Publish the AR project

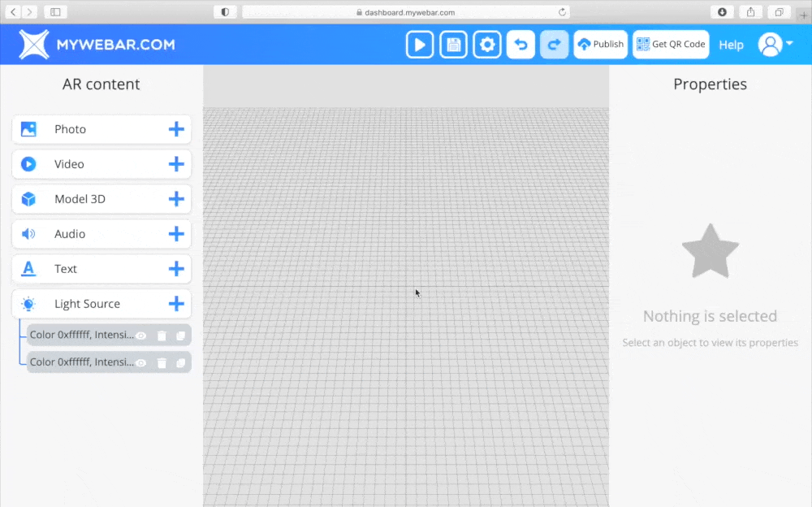[x=601, y=45]
